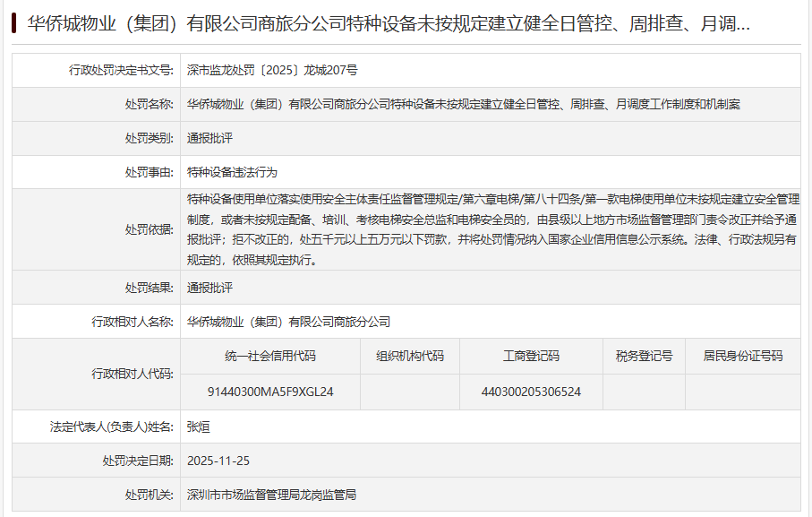
Task: Click the 统一社会信用代码 column header
Action: coord(269,356)
